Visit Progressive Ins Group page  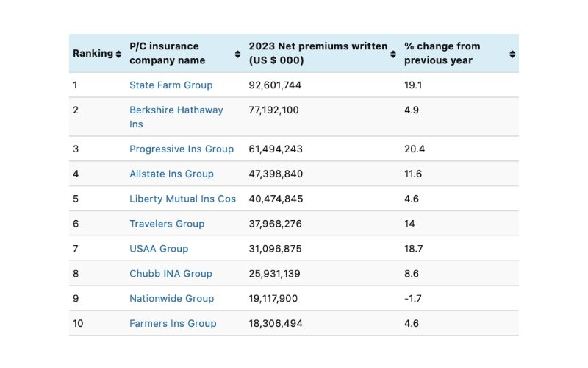click(x=182, y=149)
